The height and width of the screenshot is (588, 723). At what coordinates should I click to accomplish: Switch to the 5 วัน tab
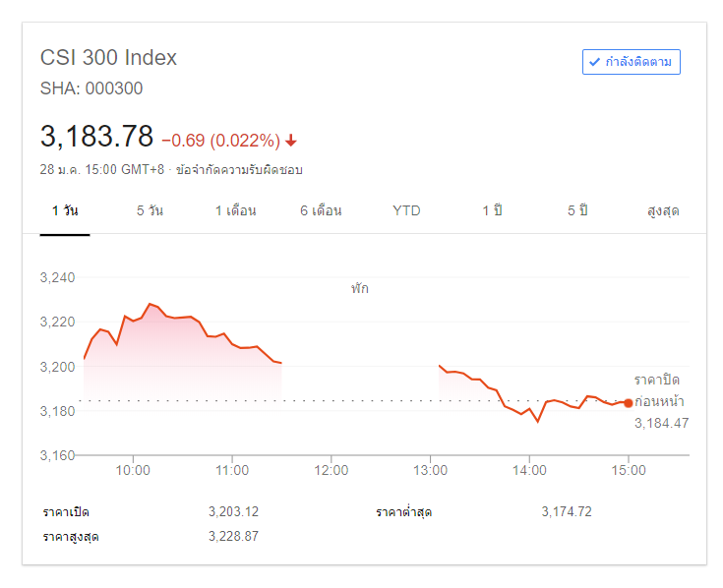pyautogui.click(x=150, y=211)
